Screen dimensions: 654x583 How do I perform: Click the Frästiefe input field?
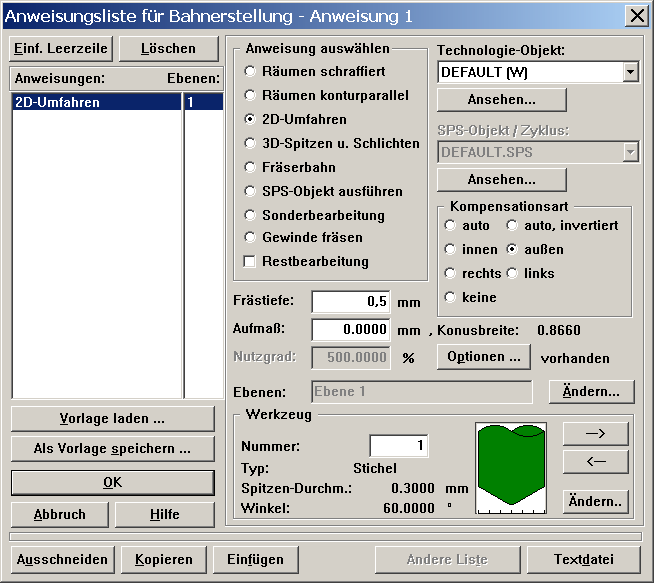coord(350,302)
